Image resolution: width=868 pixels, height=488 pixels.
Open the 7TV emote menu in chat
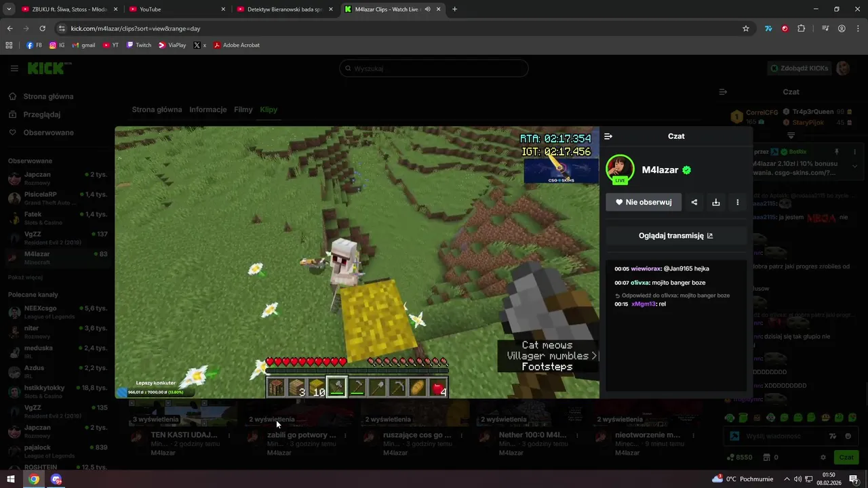(833, 436)
